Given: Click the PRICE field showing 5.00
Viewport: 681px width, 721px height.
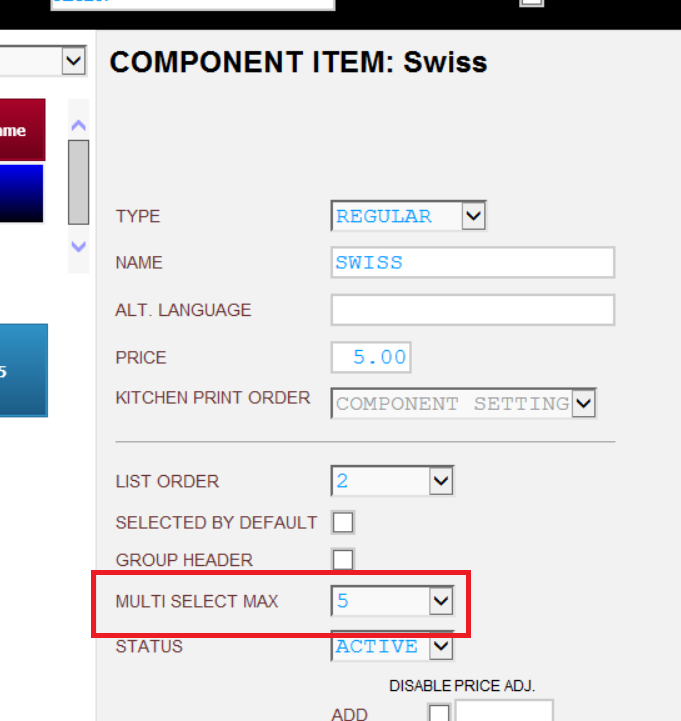Looking at the screenshot, I should tap(371, 357).
